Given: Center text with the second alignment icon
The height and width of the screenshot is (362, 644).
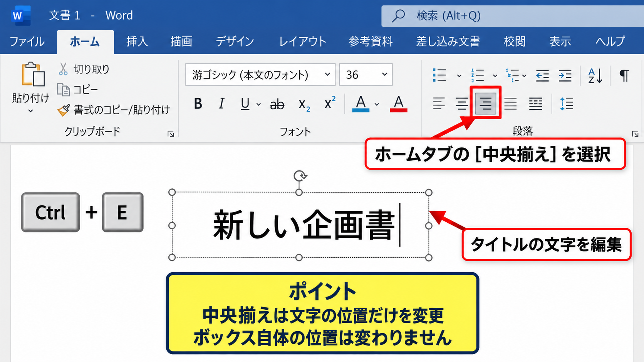Looking at the screenshot, I should tap(461, 103).
